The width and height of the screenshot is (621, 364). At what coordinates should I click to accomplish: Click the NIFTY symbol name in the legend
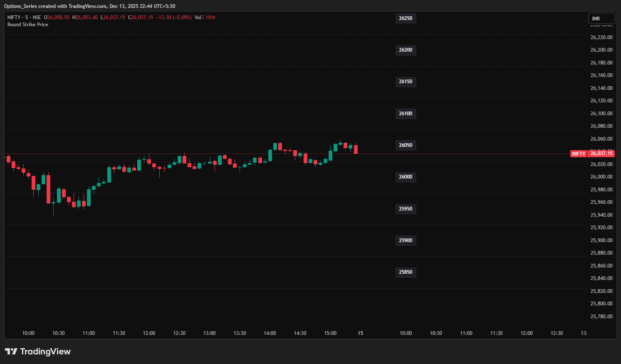14,17
